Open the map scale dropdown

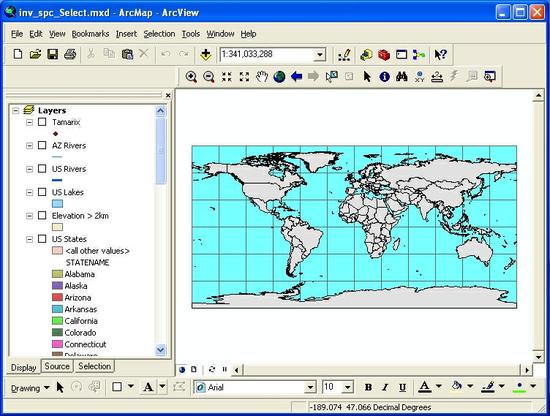320,55
